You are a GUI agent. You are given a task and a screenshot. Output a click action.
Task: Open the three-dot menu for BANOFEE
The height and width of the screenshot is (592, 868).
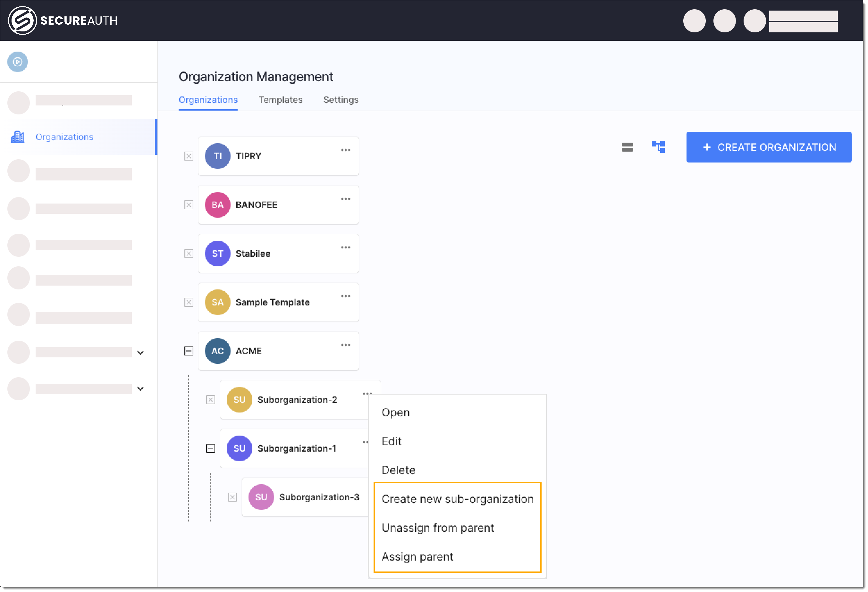click(x=345, y=199)
